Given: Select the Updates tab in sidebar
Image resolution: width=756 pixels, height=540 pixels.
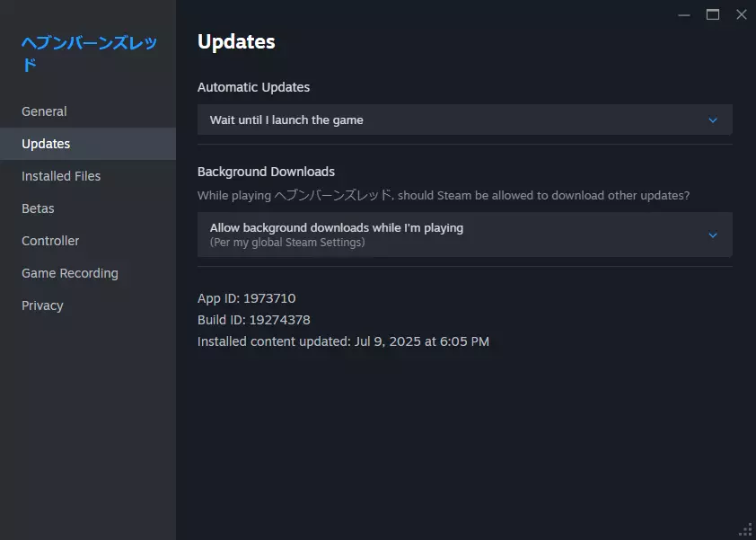Looking at the screenshot, I should 88,144.
